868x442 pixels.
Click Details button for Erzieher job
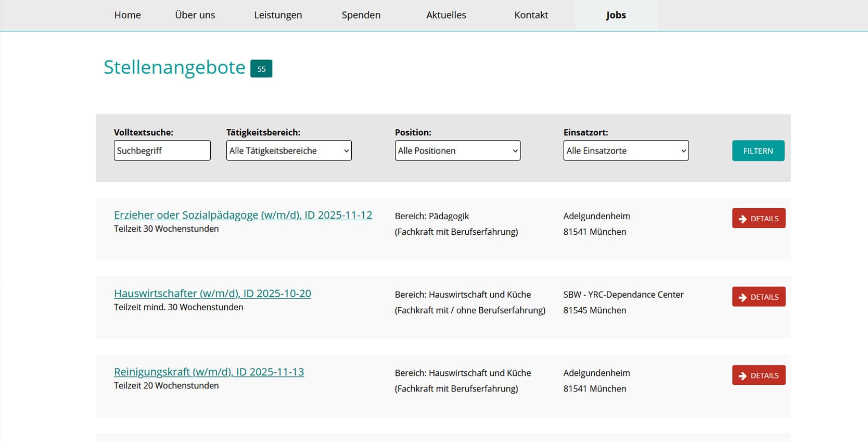758,219
